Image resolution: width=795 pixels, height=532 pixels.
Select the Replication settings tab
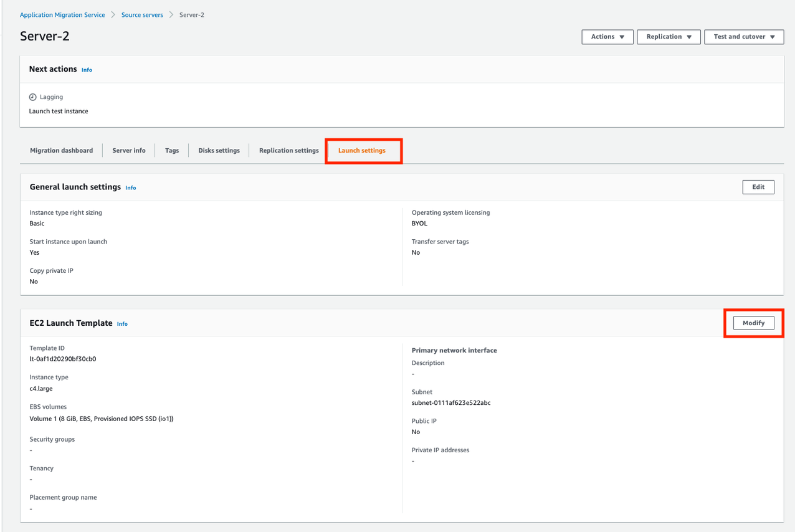coord(289,150)
